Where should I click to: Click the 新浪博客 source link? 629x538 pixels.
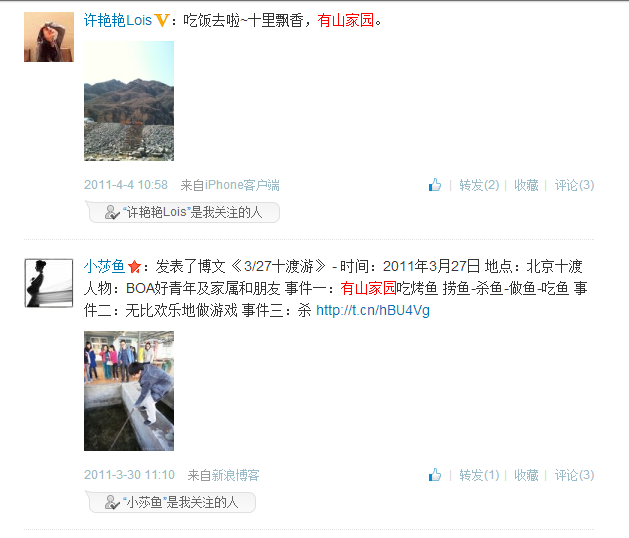pyautogui.click(x=235, y=475)
